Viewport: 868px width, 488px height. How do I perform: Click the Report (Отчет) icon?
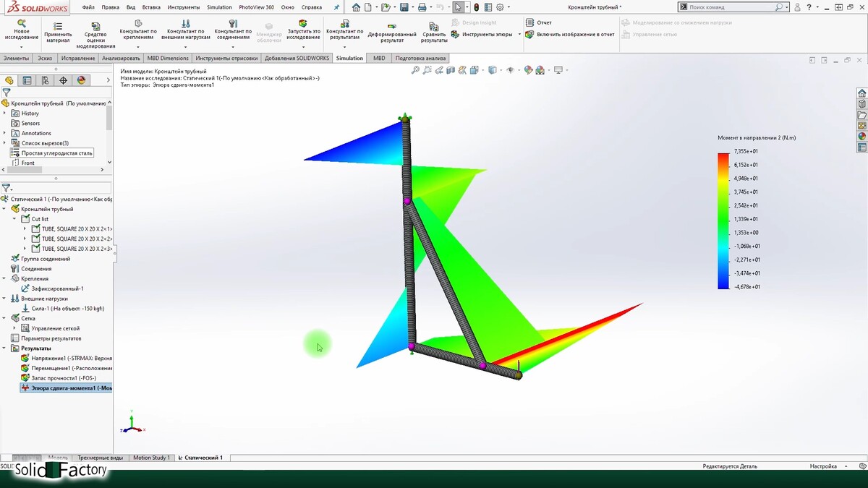point(530,22)
